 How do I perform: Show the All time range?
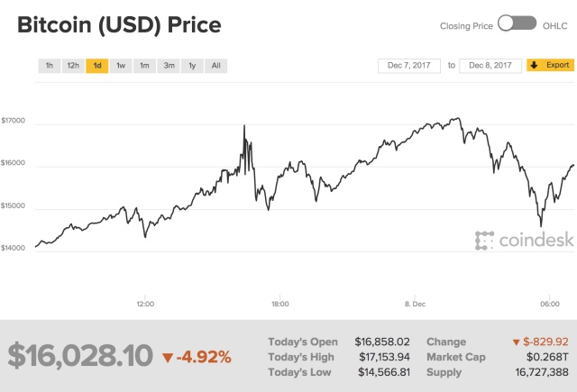[x=215, y=66]
